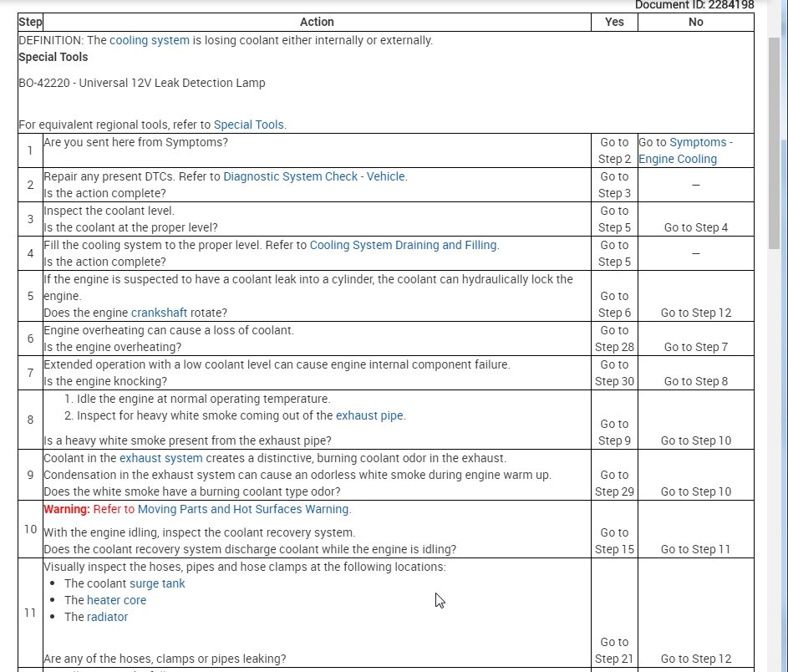The image size is (788, 672).
Task: Open Cooling System Draining and Filling link
Action: click(403, 245)
